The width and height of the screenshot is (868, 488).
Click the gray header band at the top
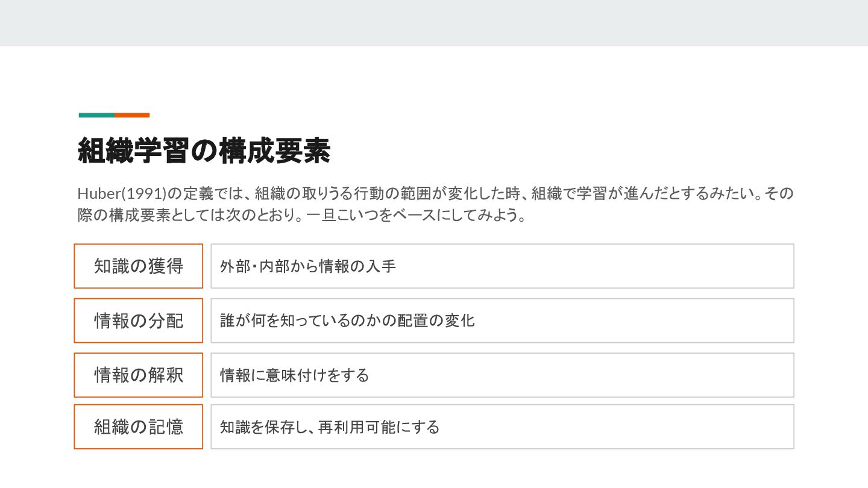pyautogui.click(x=434, y=23)
